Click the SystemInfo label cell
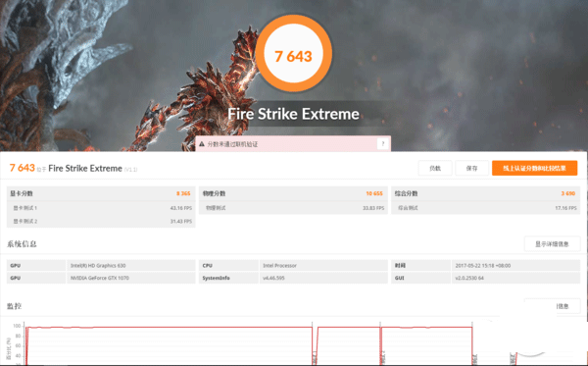588x366 pixels. [x=228, y=278]
